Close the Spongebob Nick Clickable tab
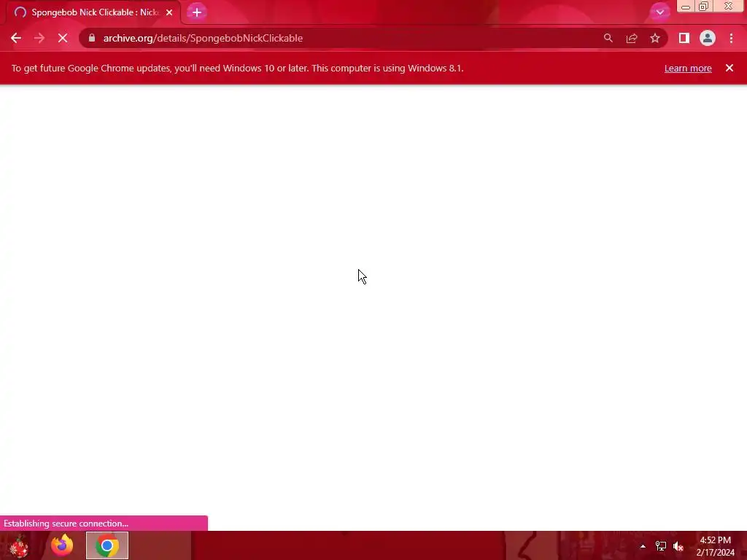747x560 pixels. (169, 12)
